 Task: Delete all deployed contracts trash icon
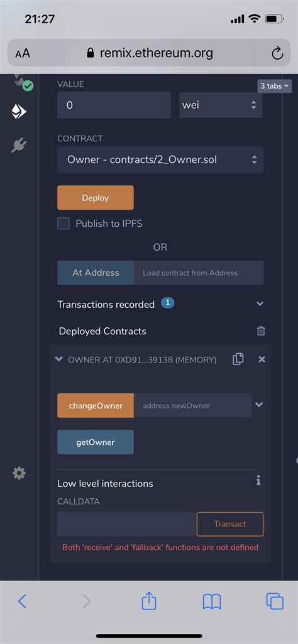point(261,331)
